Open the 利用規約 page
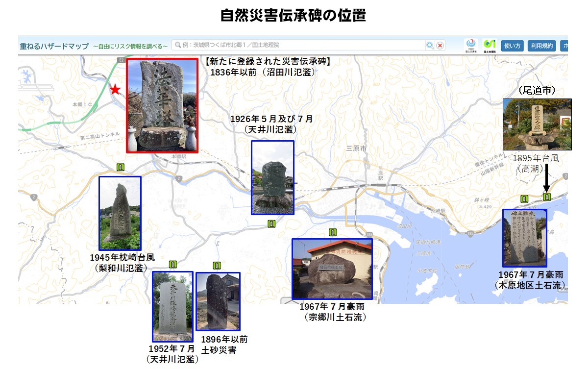Viewport: 588px width, 369px height. click(541, 46)
